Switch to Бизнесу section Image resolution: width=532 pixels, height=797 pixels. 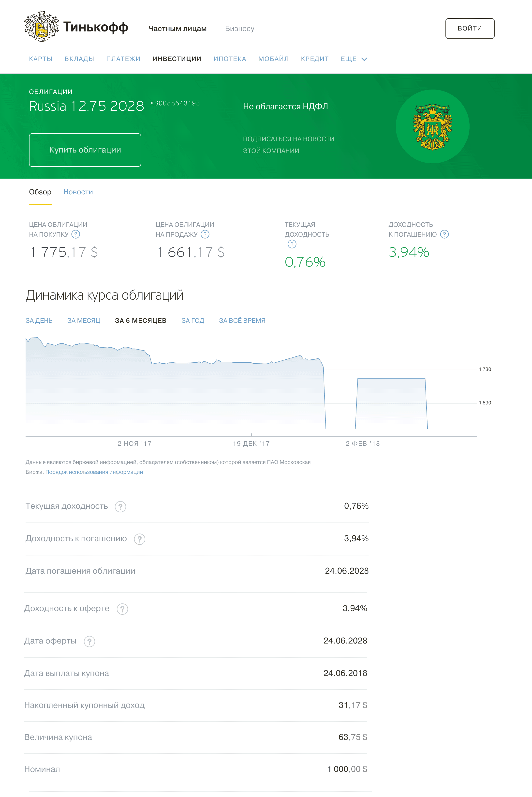point(239,29)
